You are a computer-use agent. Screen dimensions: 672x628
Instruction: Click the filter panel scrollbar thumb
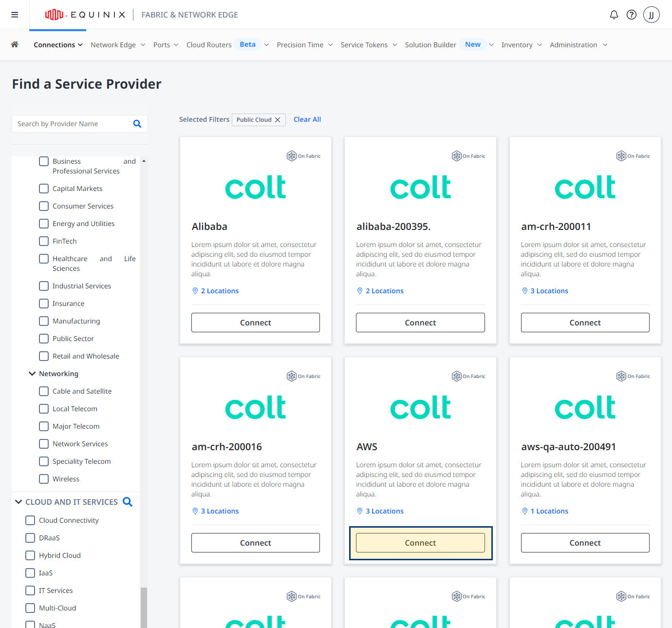coord(144,608)
